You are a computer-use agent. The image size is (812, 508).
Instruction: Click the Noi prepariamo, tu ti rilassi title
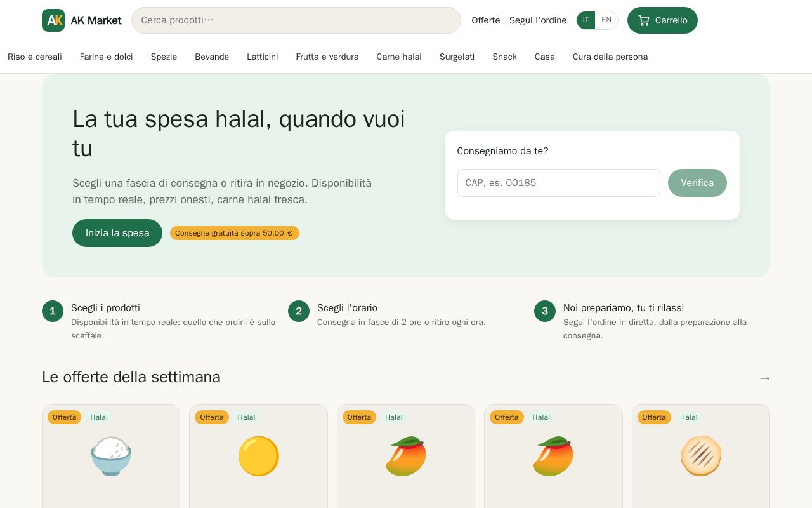[x=624, y=308]
